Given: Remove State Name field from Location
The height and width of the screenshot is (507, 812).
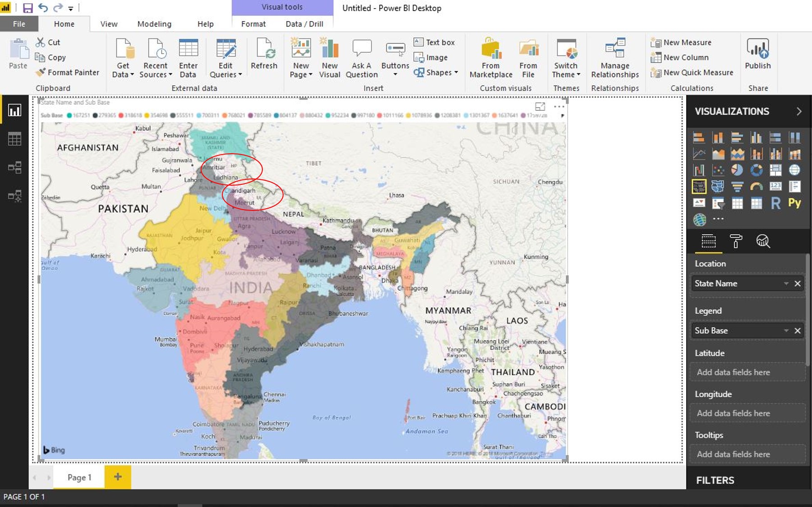Looking at the screenshot, I should pyautogui.click(x=798, y=283).
